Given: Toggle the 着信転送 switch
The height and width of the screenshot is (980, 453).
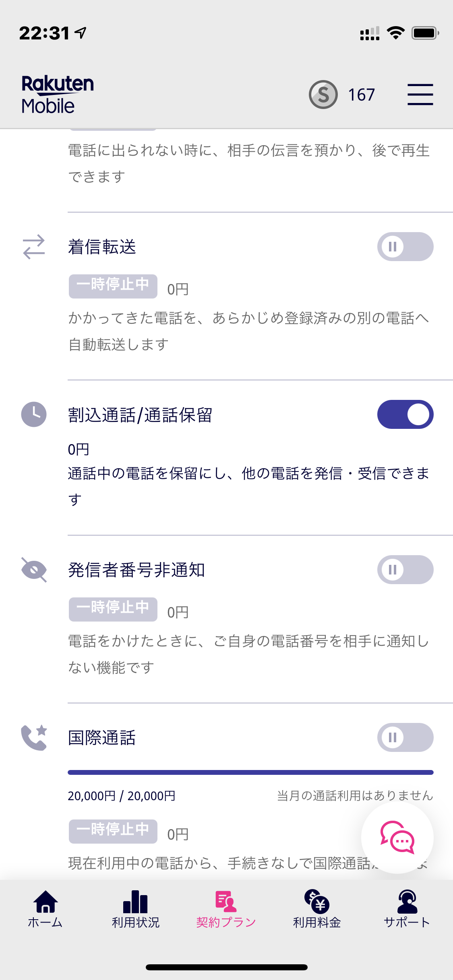Looking at the screenshot, I should coord(405,247).
